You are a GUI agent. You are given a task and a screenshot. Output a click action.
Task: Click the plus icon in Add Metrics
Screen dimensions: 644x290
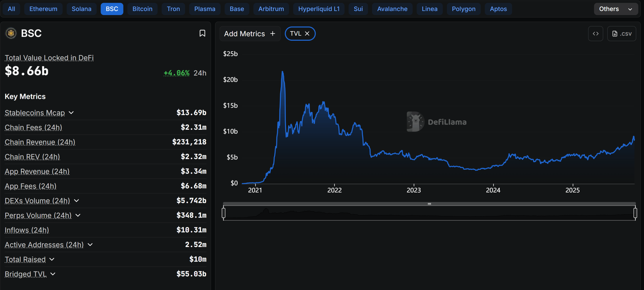click(x=273, y=34)
